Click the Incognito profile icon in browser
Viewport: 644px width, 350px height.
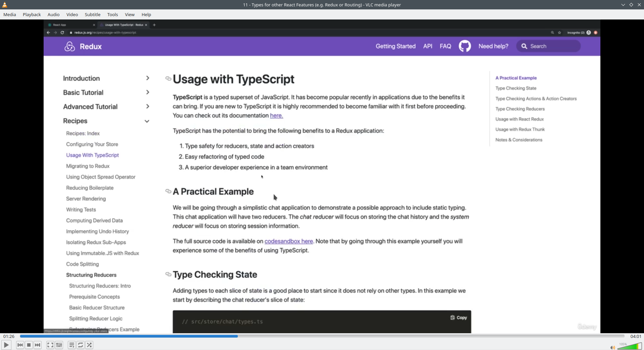(589, 33)
